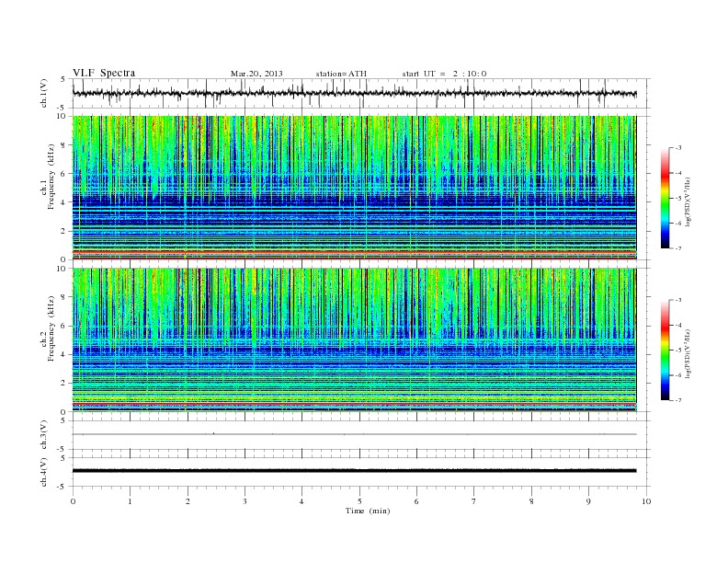Click the "VLF Spectra" plot title
The image size is (728, 563).
(104, 73)
